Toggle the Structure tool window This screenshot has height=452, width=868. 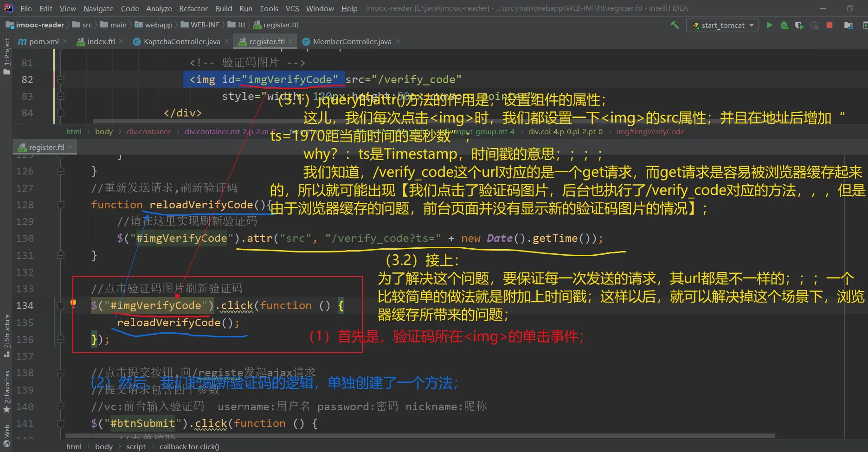pos(6,336)
